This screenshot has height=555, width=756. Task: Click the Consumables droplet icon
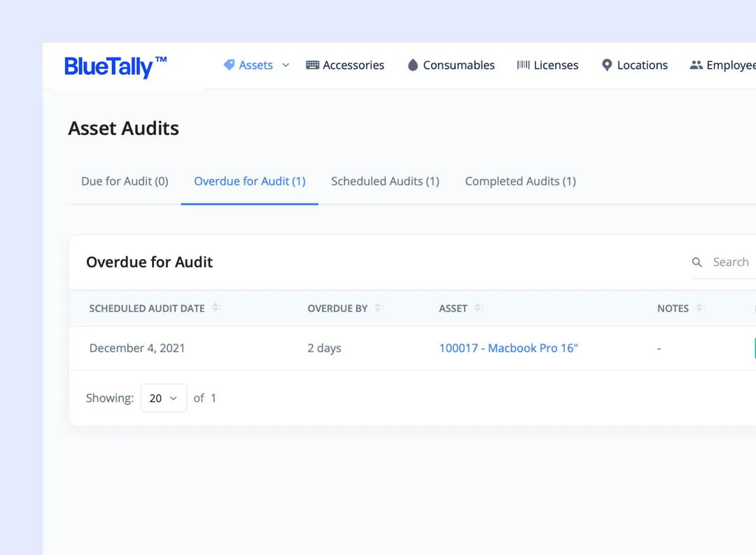pos(413,65)
